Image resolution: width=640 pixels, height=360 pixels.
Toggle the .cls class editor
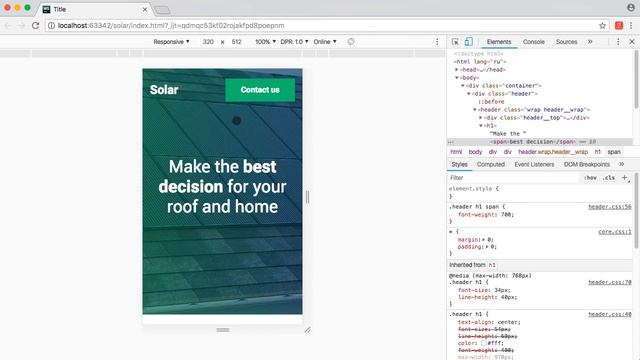[x=609, y=178]
